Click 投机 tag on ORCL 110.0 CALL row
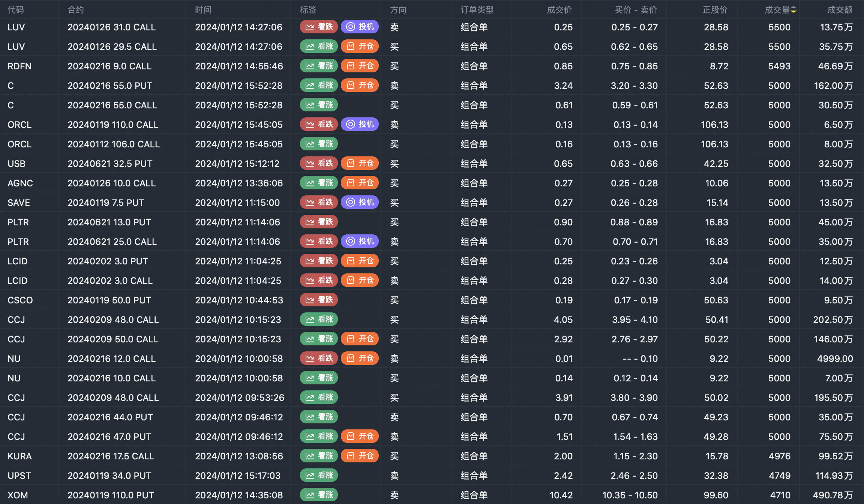 360,124
